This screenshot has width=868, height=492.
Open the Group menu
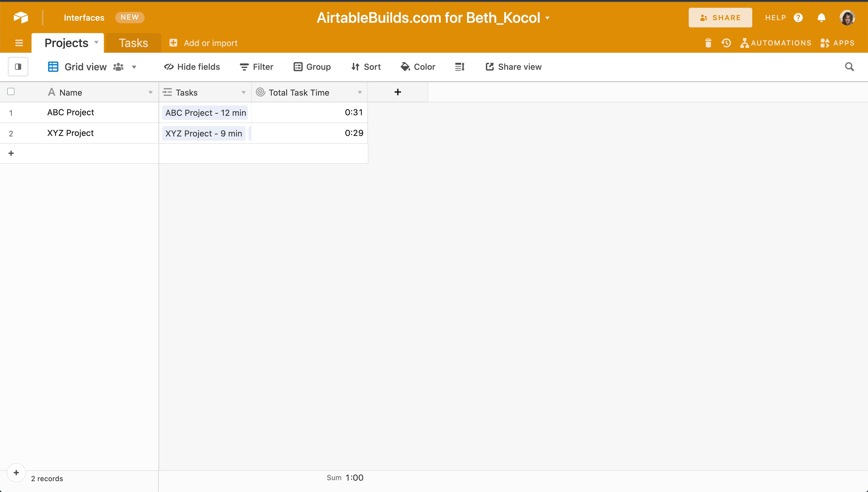312,67
